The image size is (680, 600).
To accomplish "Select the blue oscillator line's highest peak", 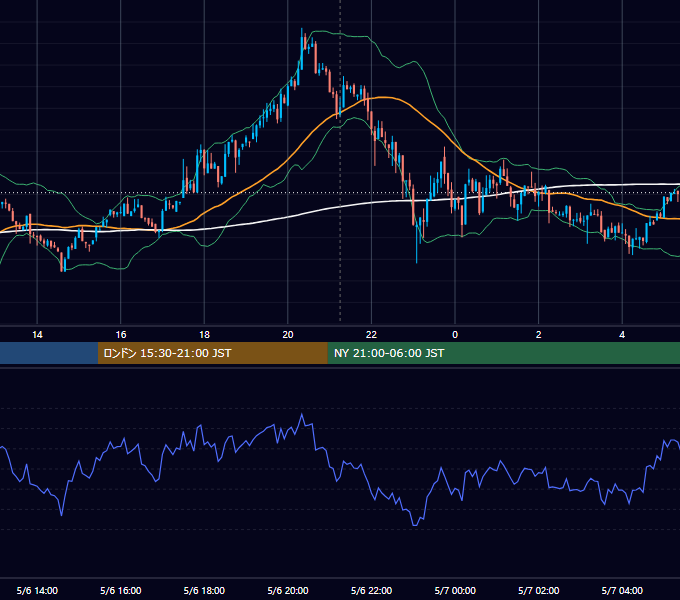I will 302,415.
